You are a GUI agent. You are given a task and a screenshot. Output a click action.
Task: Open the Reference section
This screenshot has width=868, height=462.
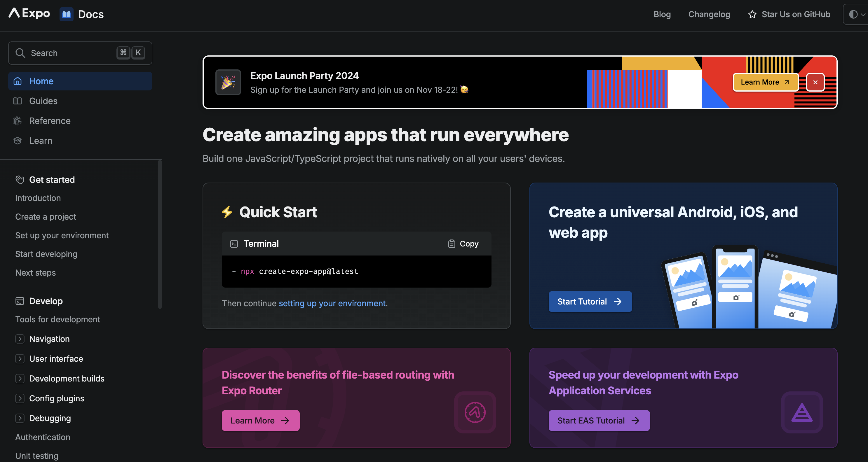tap(50, 121)
